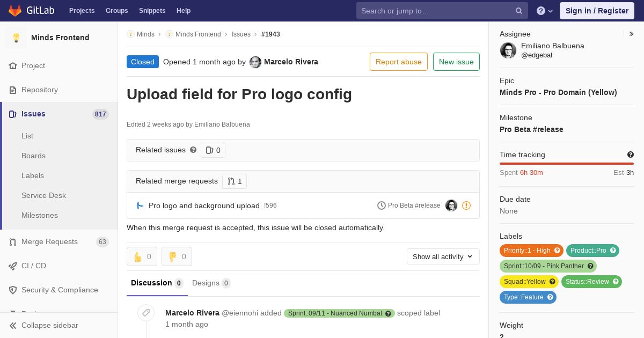Click the help icon on Type::Feature label
This screenshot has height=338, width=644.
click(550, 297)
